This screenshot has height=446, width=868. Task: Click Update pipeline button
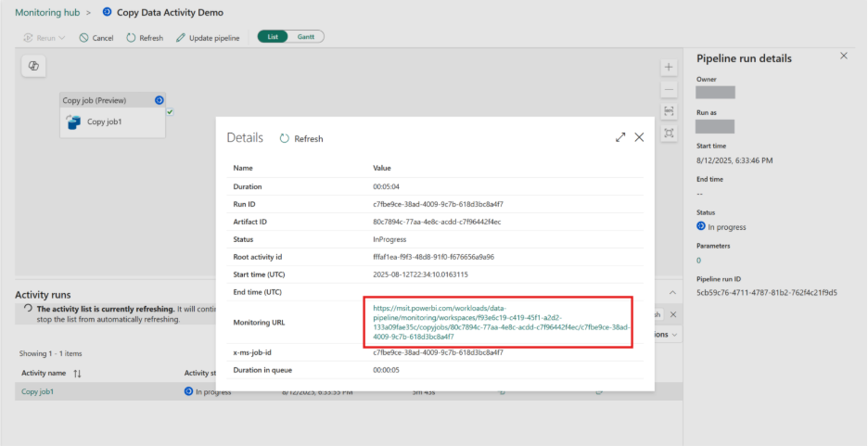pos(208,38)
